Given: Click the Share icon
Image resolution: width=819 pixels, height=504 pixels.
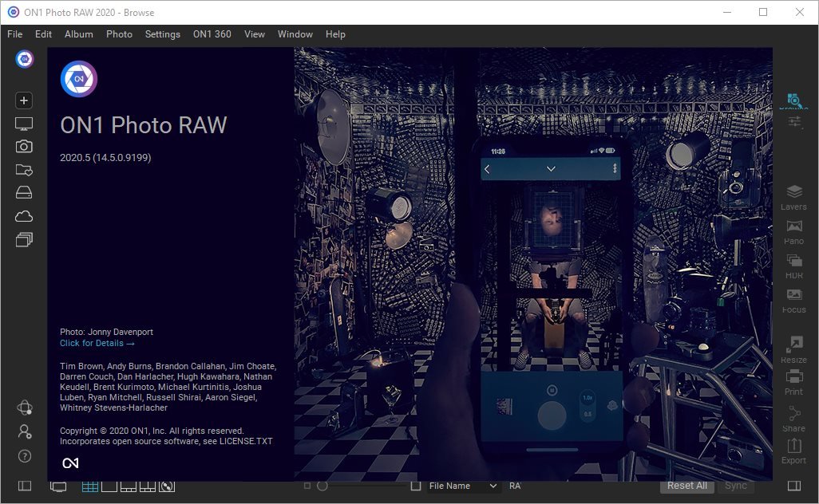Looking at the screenshot, I should coord(794,419).
